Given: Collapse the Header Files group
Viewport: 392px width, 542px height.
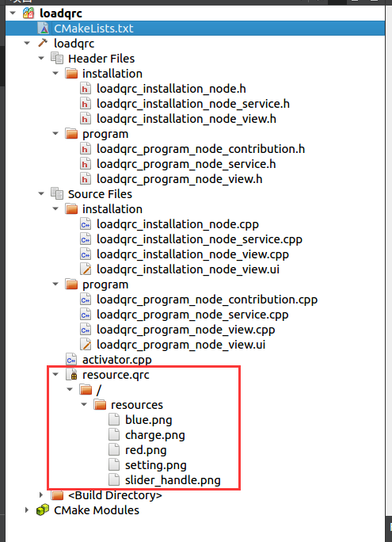Looking at the screenshot, I should click(41, 59).
